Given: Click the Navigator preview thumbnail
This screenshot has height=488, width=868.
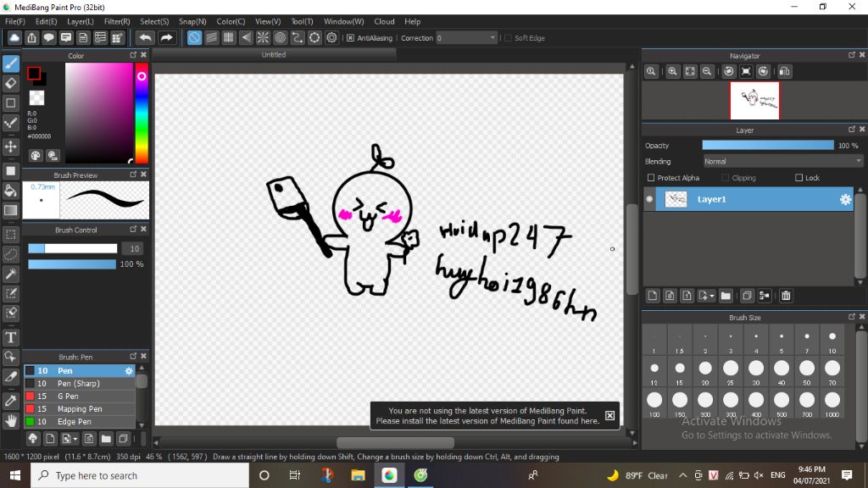Looking at the screenshot, I should coord(754,101).
